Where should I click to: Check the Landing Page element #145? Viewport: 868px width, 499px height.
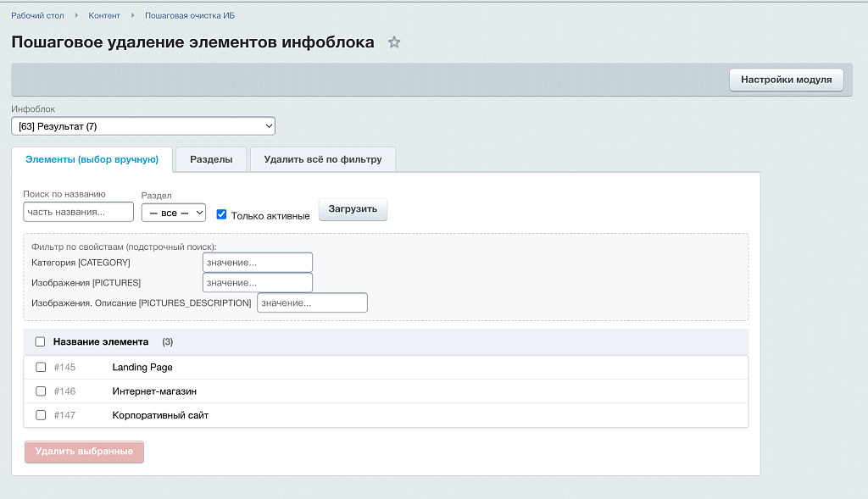point(41,368)
